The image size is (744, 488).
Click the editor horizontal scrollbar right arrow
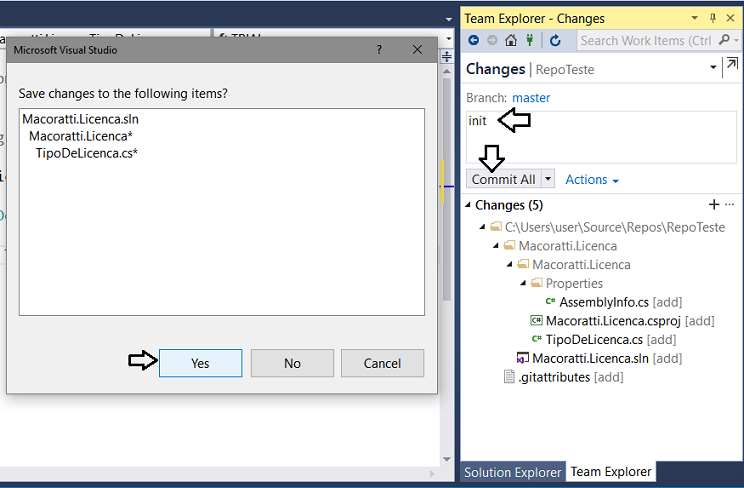432,473
